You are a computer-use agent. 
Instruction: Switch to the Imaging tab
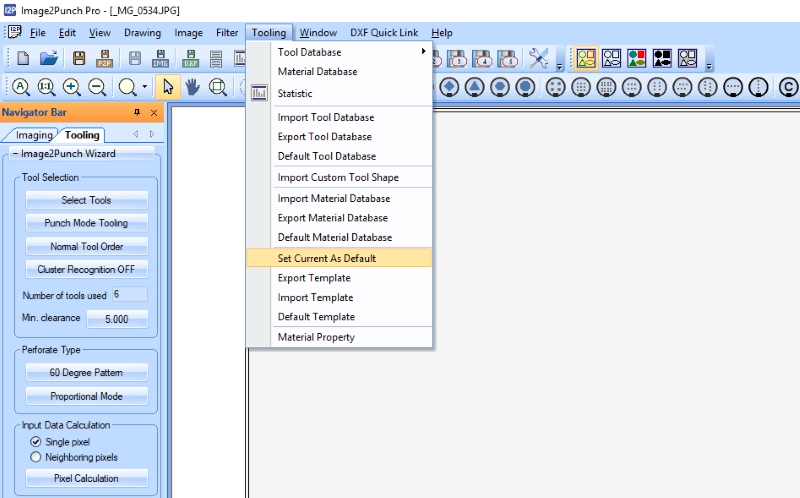click(x=33, y=135)
